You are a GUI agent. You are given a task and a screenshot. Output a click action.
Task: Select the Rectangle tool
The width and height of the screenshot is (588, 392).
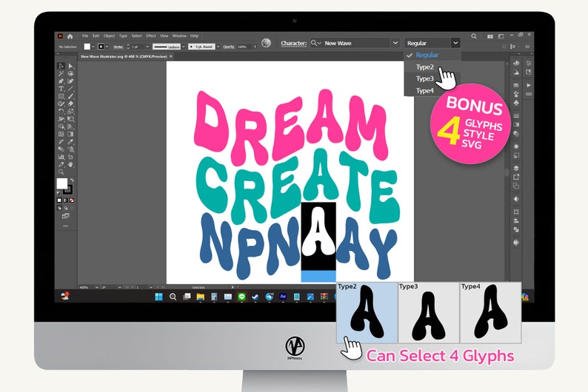click(x=61, y=96)
